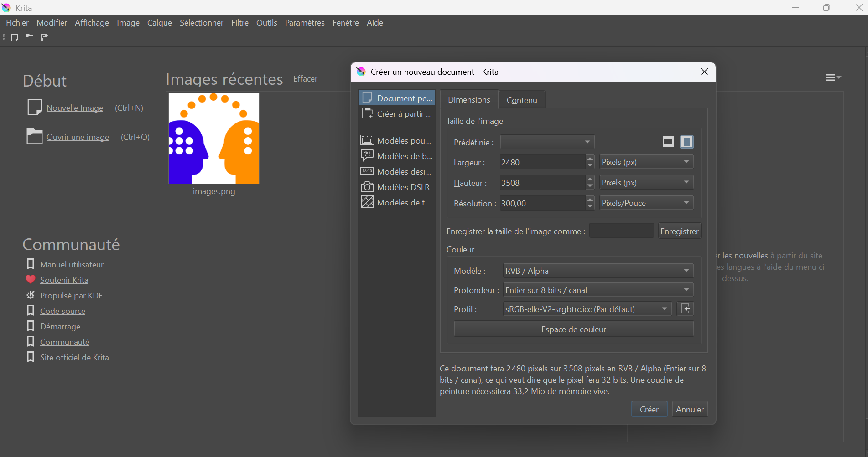Open the Modèles de textures templates

pyautogui.click(x=397, y=202)
